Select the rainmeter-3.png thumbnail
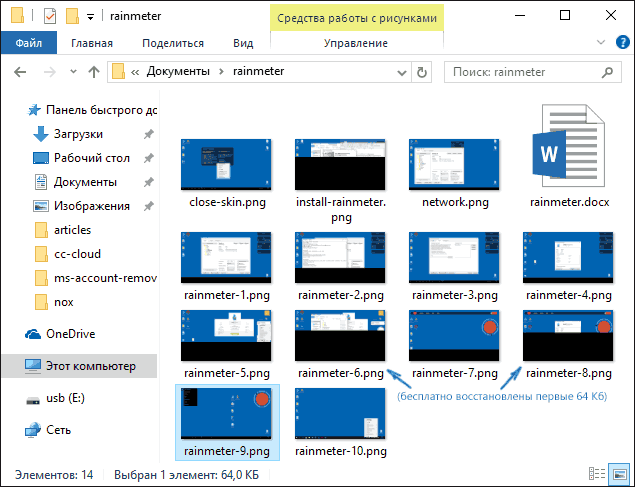The width and height of the screenshot is (635, 487). [x=454, y=257]
